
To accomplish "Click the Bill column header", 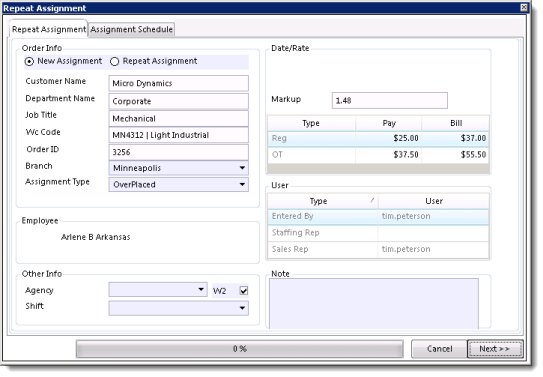I will (456, 123).
